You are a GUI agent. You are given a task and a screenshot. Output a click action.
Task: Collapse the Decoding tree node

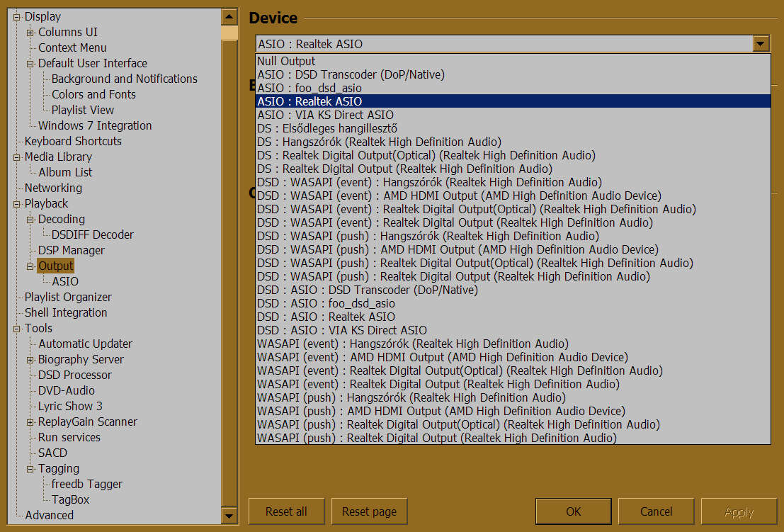click(x=30, y=220)
